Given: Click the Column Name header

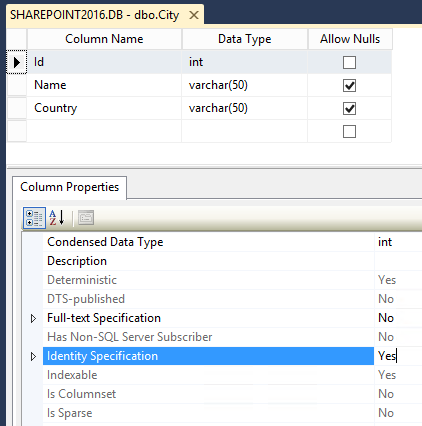Looking at the screenshot, I should (104, 39).
